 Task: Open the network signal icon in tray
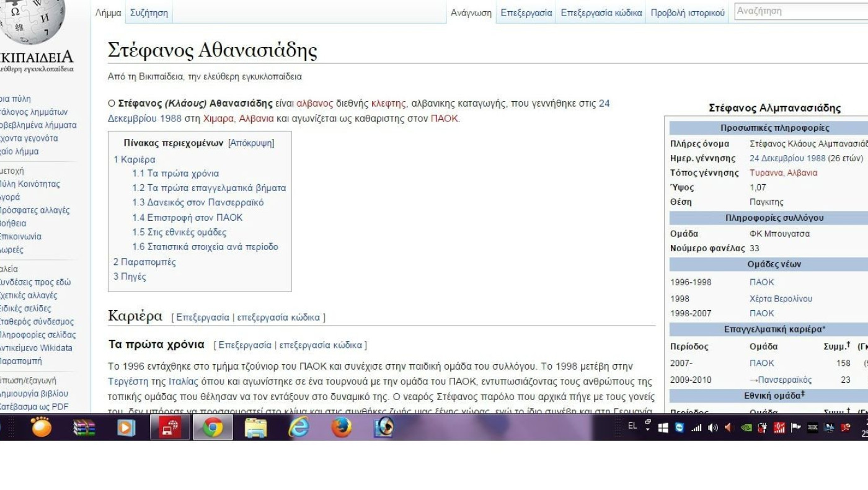coord(696,427)
